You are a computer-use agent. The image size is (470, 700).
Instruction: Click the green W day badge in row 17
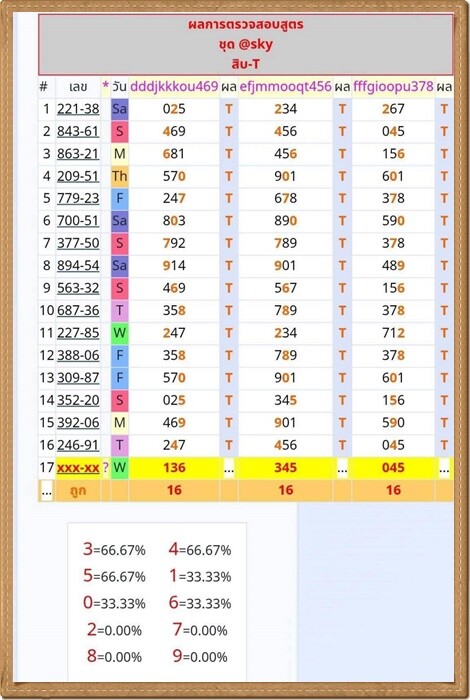coord(119,467)
